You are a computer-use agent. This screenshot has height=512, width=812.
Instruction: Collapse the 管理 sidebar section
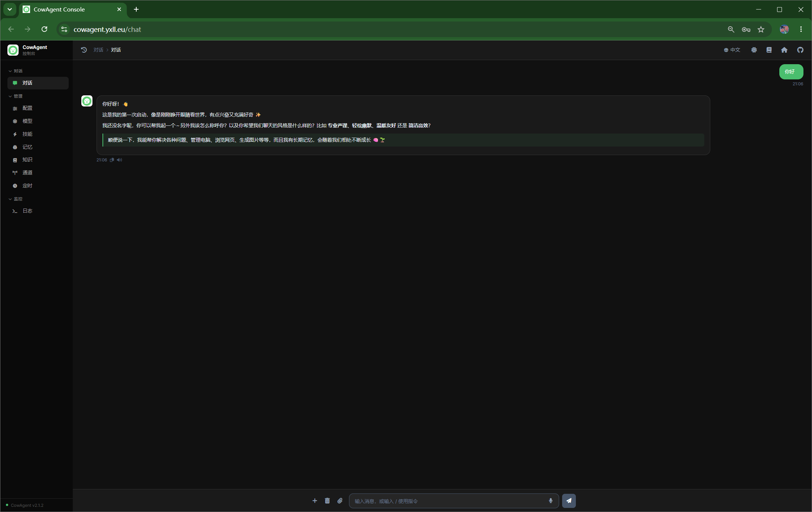(16, 96)
